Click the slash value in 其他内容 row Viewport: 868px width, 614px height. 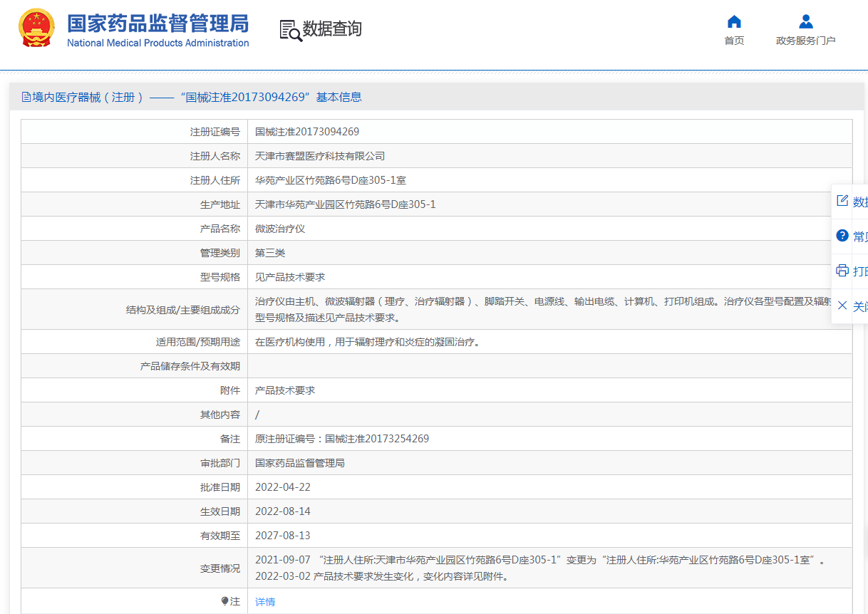pyautogui.click(x=257, y=415)
